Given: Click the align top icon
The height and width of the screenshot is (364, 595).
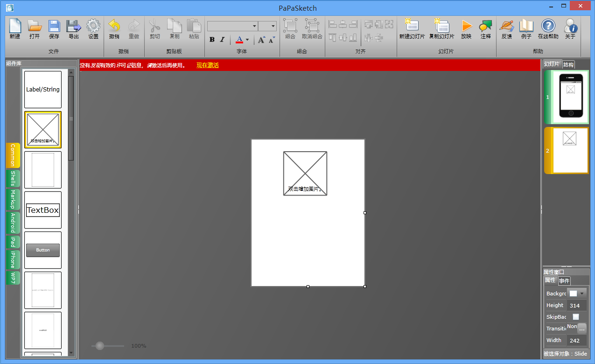Looking at the screenshot, I should pos(333,37).
